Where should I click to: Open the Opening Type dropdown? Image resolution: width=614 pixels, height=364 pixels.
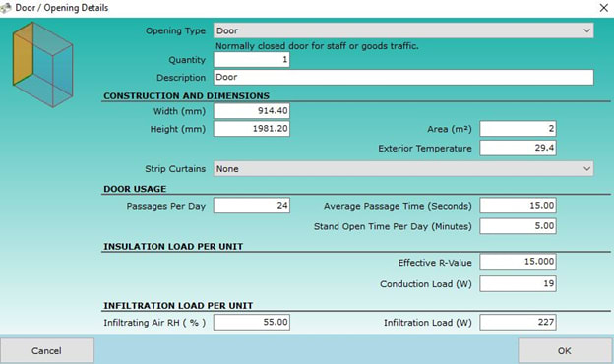coord(403,30)
